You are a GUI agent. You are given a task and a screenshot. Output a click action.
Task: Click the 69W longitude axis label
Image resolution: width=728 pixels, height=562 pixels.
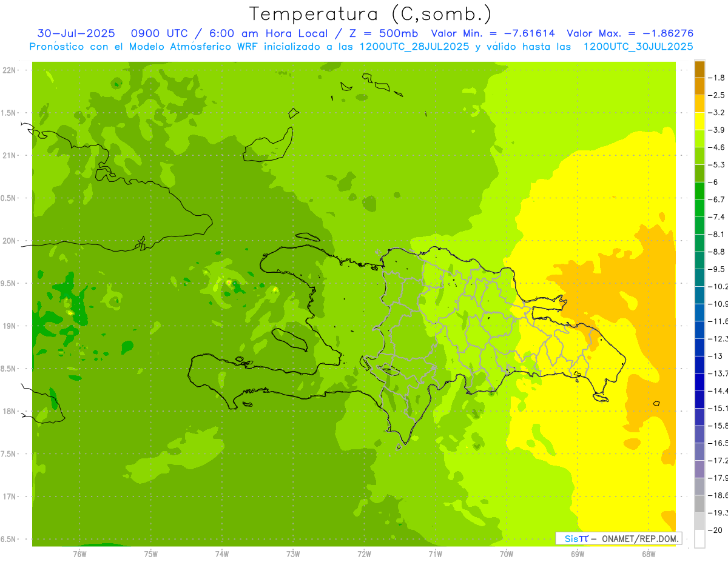pos(578,554)
